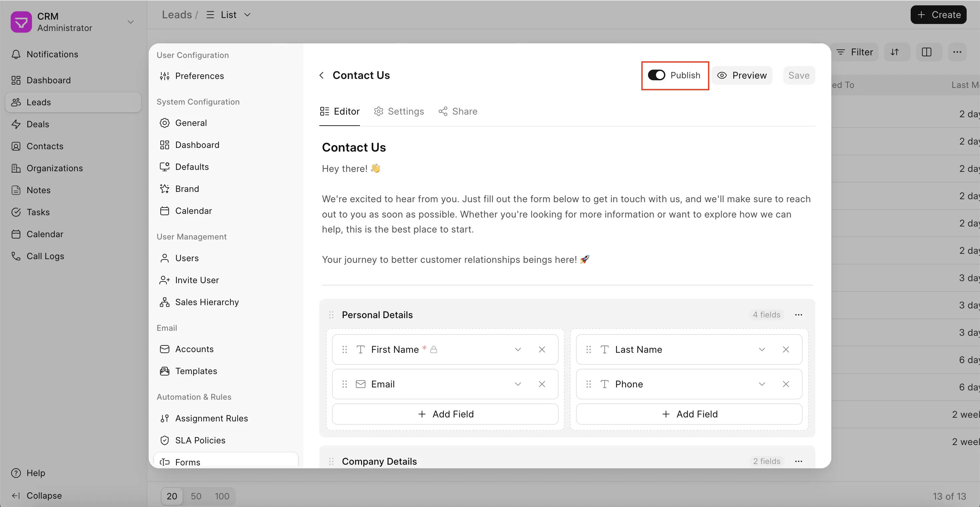The height and width of the screenshot is (507, 980).
Task: Click the First Name field drag handle
Action: coord(345,349)
